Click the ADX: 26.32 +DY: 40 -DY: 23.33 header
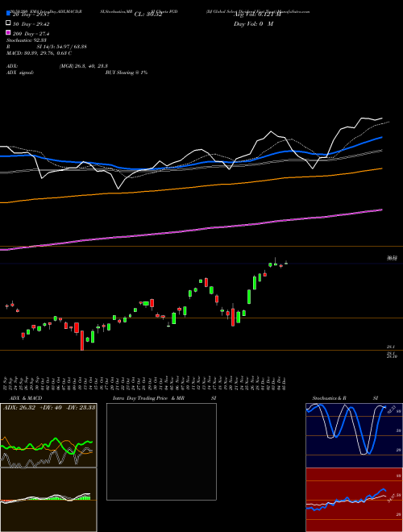The width and height of the screenshot is (403, 532). [48, 407]
